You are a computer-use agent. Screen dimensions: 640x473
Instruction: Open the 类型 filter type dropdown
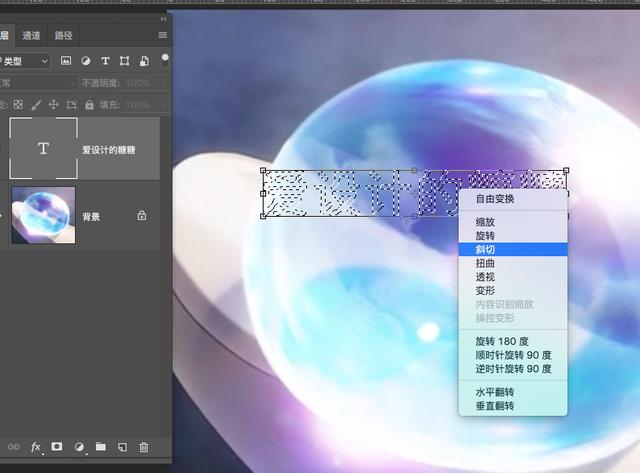coord(24,61)
